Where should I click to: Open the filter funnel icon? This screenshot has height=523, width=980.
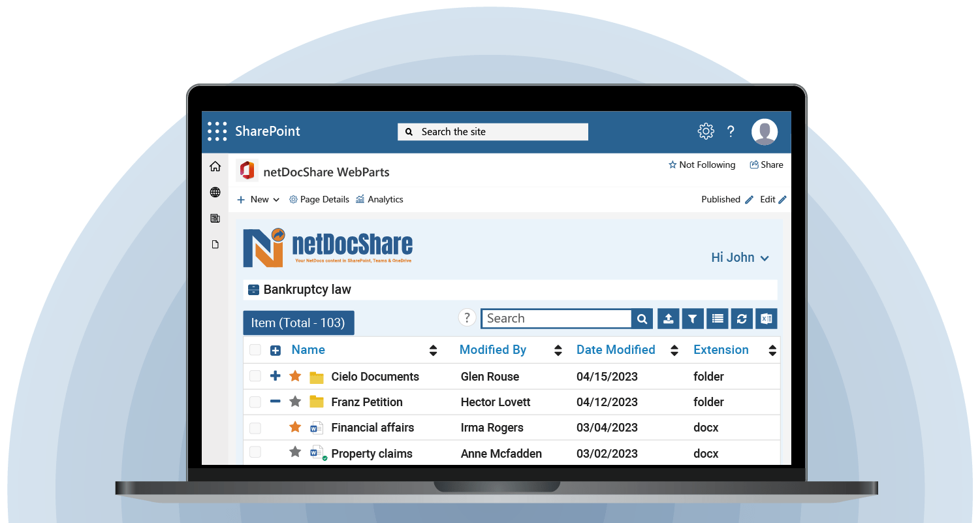pyautogui.click(x=693, y=319)
